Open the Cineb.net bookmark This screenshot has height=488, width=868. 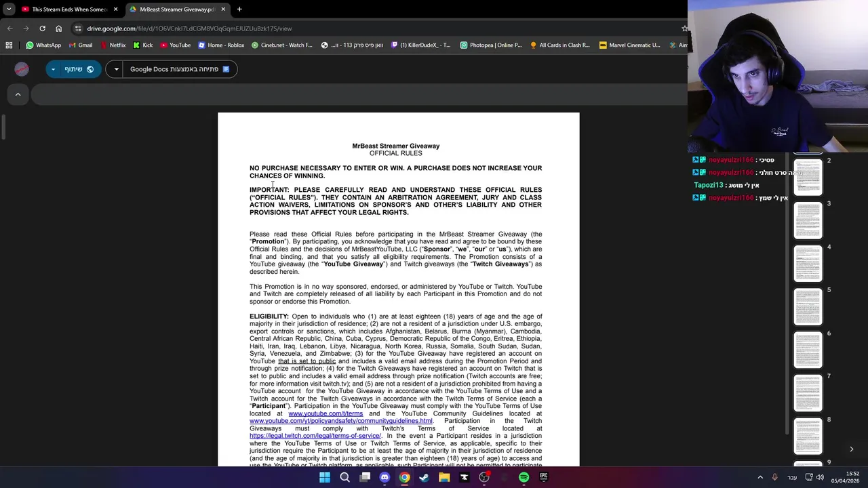(x=281, y=45)
